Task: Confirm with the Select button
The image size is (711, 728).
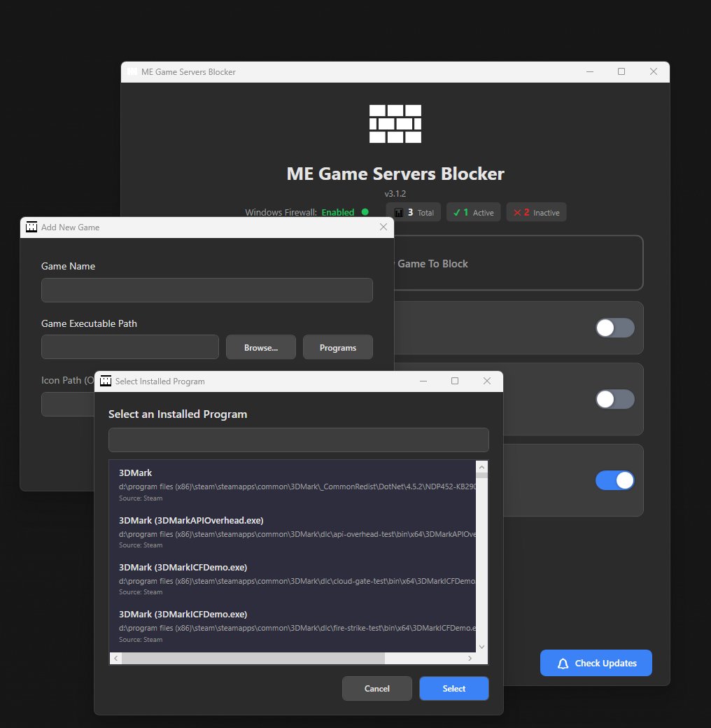Action: (454, 689)
